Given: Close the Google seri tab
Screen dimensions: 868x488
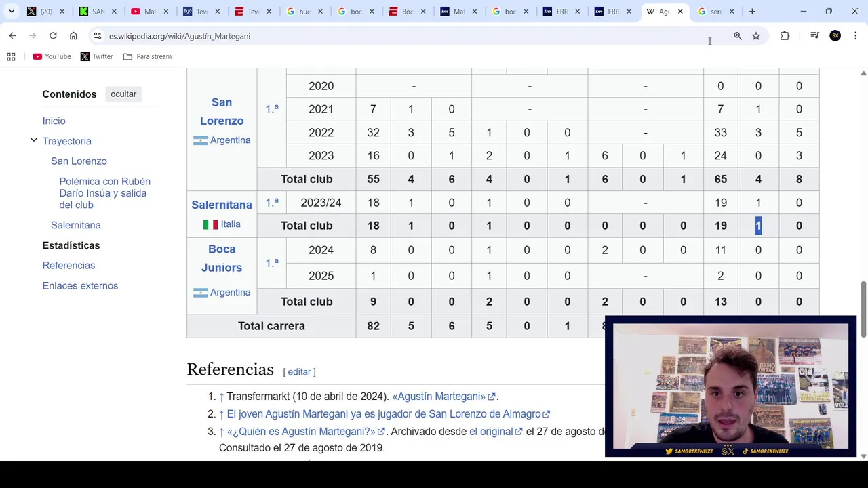Looking at the screenshot, I should coord(732,12).
